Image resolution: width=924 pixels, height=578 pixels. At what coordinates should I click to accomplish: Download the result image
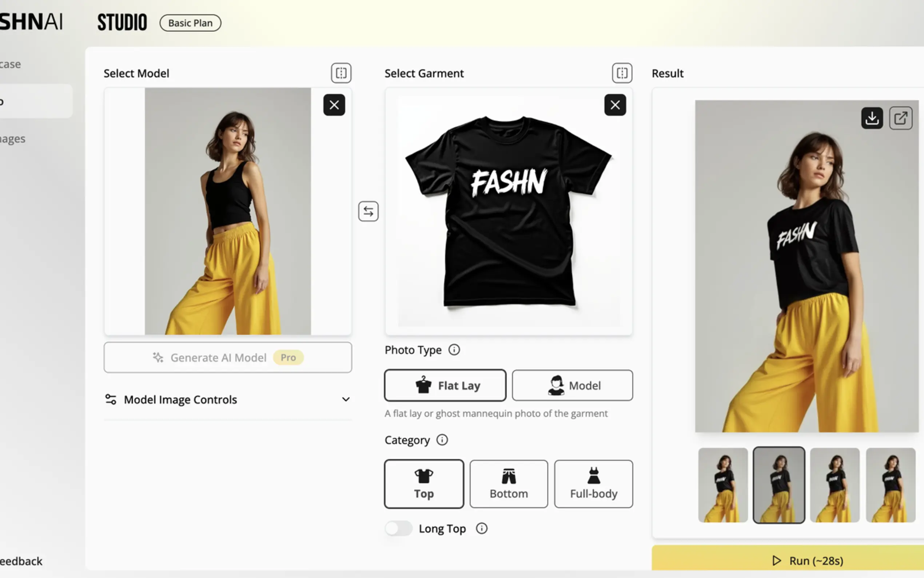pyautogui.click(x=872, y=118)
